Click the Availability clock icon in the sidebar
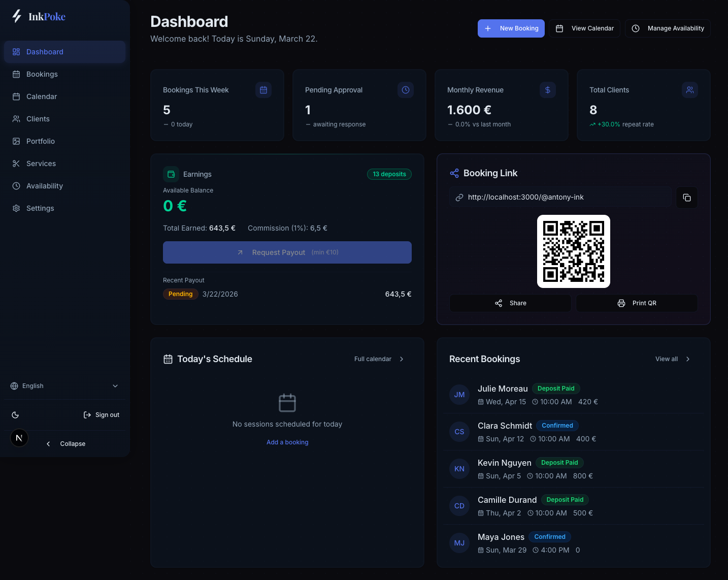The image size is (728, 580). click(16, 186)
